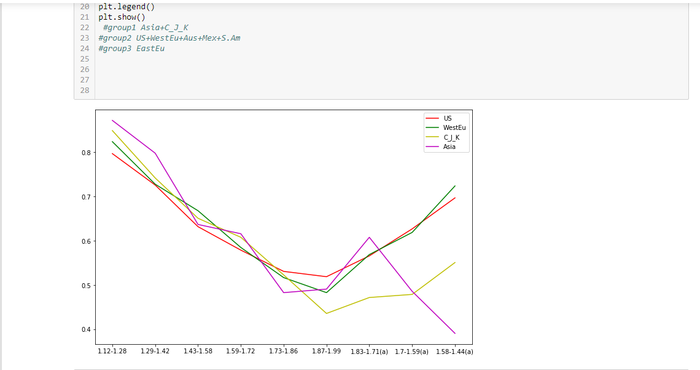Click the 'Asia' legend label
Image resolution: width=700 pixels, height=370 pixels.
pos(449,146)
